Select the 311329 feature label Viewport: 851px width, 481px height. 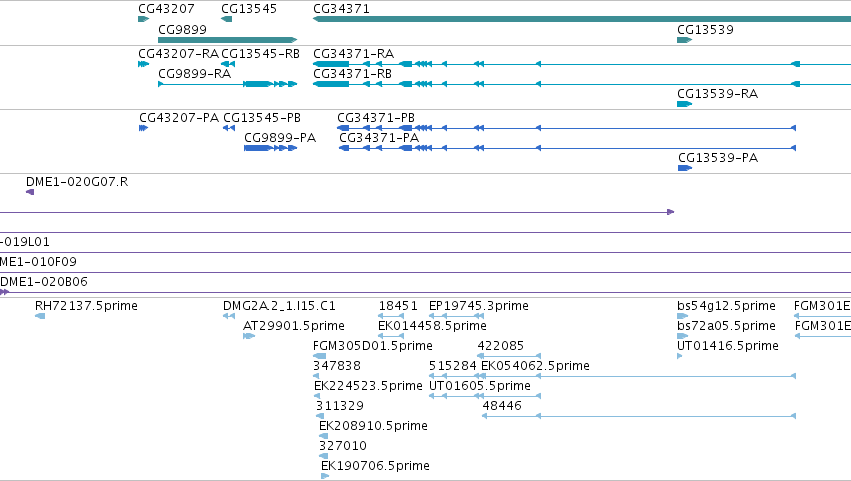(340, 406)
